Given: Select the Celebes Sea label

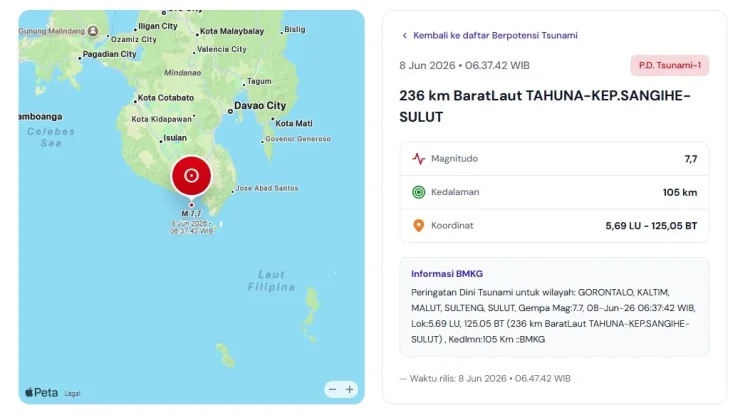Looking at the screenshot, I should point(51,137).
